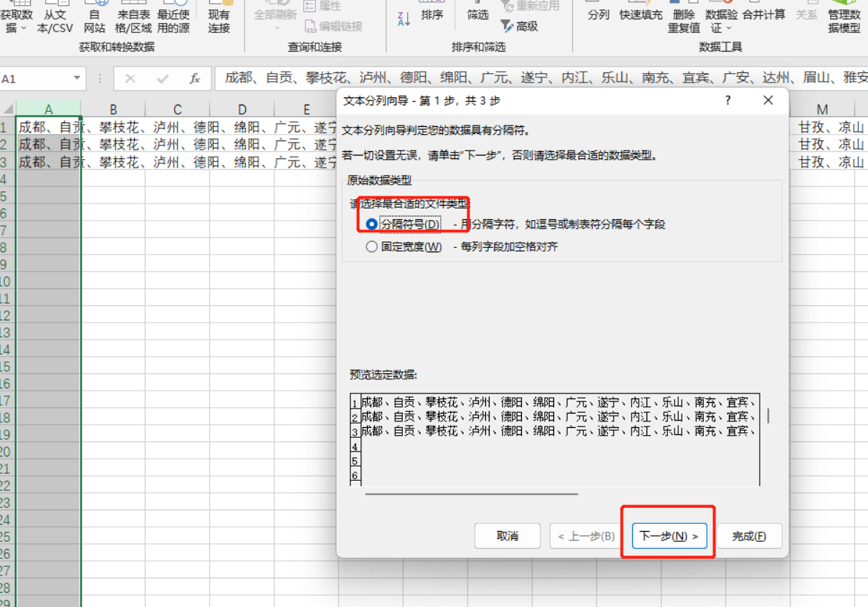Click the wizard help question mark
This screenshot has width=868, height=607.
[x=728, y=100]
